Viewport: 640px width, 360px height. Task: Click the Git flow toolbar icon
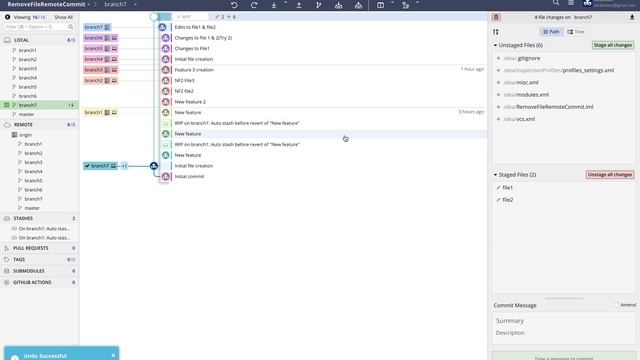[405, 5]
